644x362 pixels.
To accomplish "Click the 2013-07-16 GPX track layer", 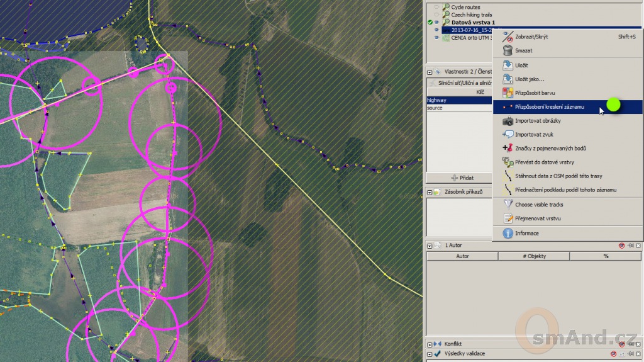I will 472,30.
